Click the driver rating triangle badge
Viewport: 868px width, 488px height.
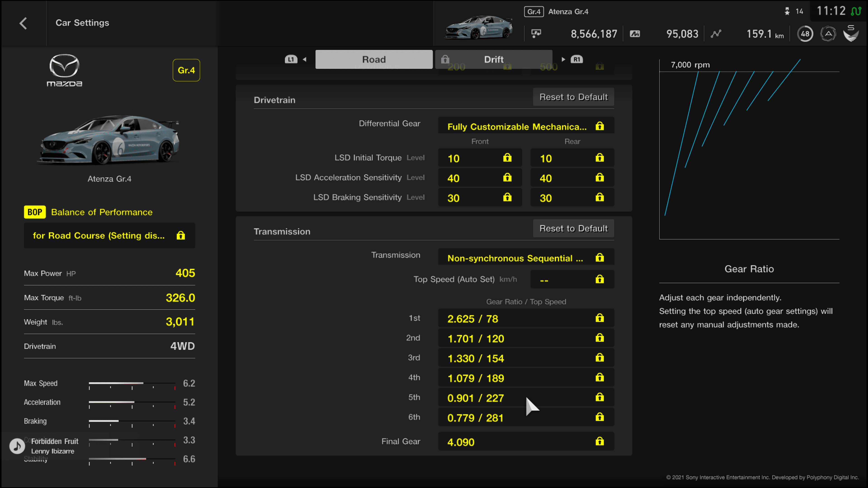click(x=828, y=34)
